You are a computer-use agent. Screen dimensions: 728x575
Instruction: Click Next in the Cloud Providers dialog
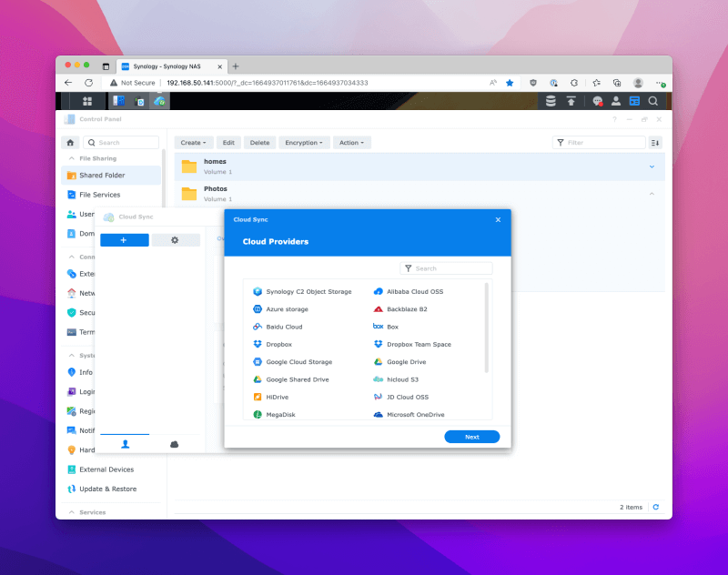tap(471, 436)
